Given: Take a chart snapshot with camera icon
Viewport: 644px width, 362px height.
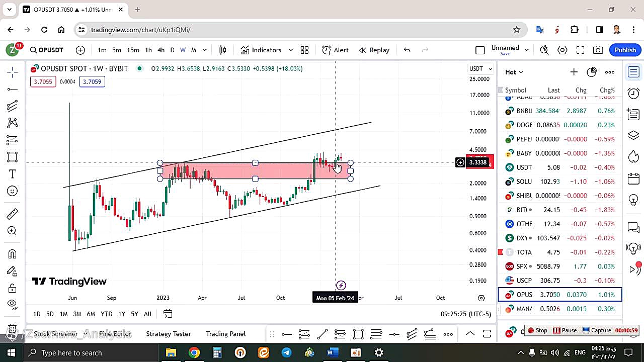Looking at the screenshot, I should click(x=598, y=50).
